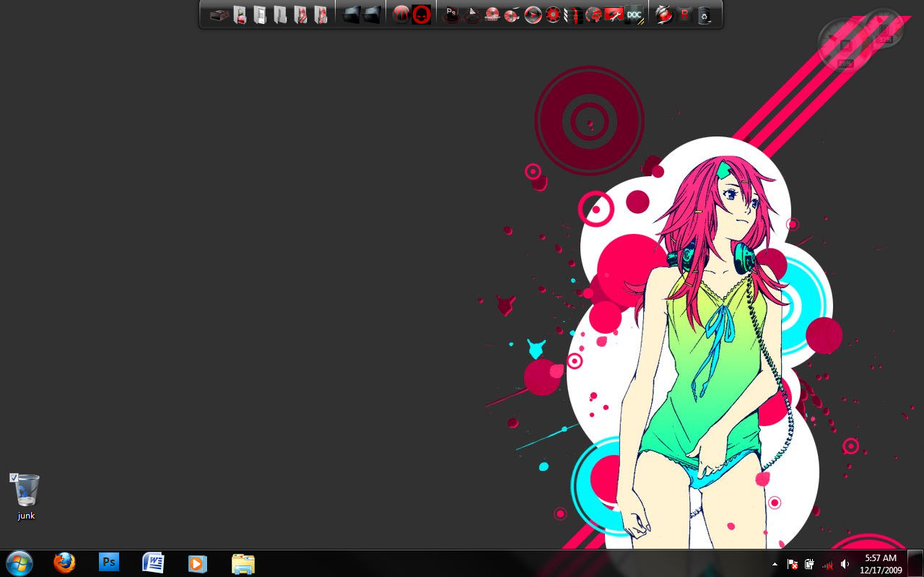Click the red sphere dock icon
Viewport: 924px width, 577px height.
[401, 14]
